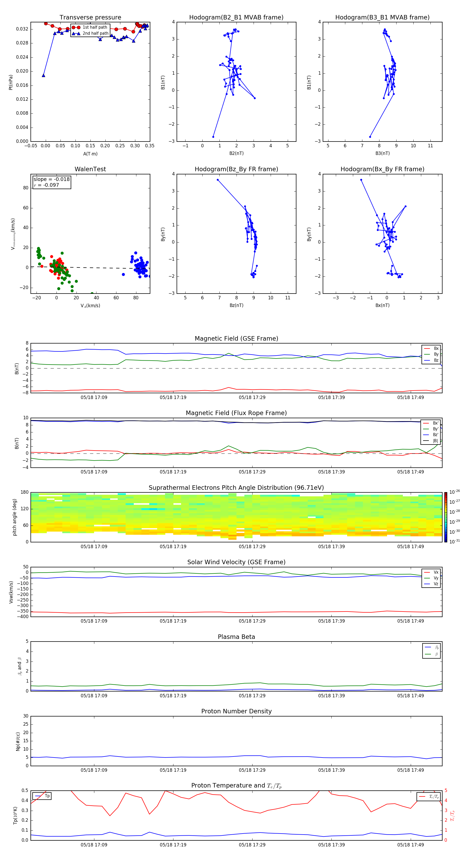
Task: Click '05/18 17:09' under the GSE field plot
Action: click(x=94, y=398)
